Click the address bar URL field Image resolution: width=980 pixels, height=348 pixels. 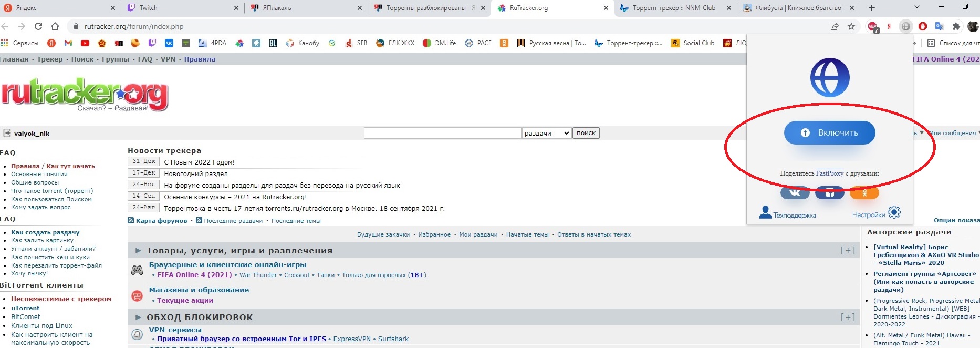pos(446,26)
